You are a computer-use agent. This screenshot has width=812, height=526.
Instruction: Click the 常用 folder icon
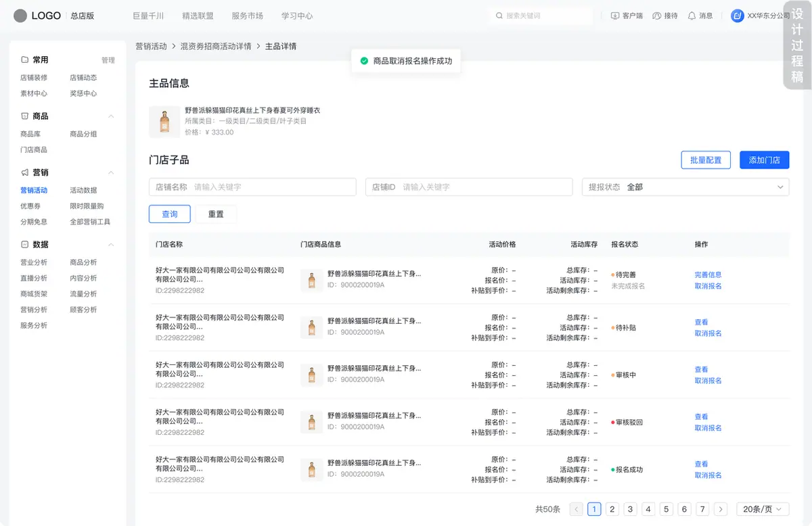(25, 59)
